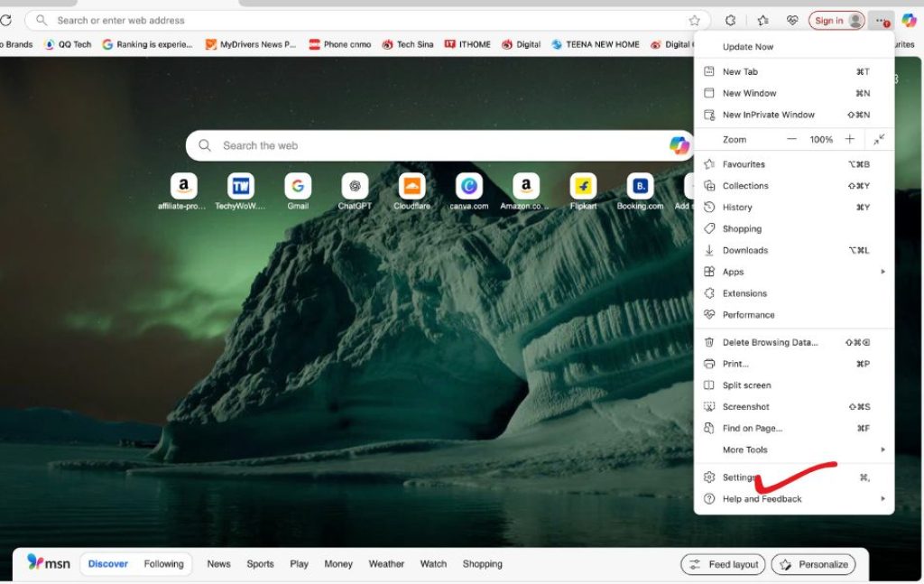Expand the More Tools submenu

(794, 450)
